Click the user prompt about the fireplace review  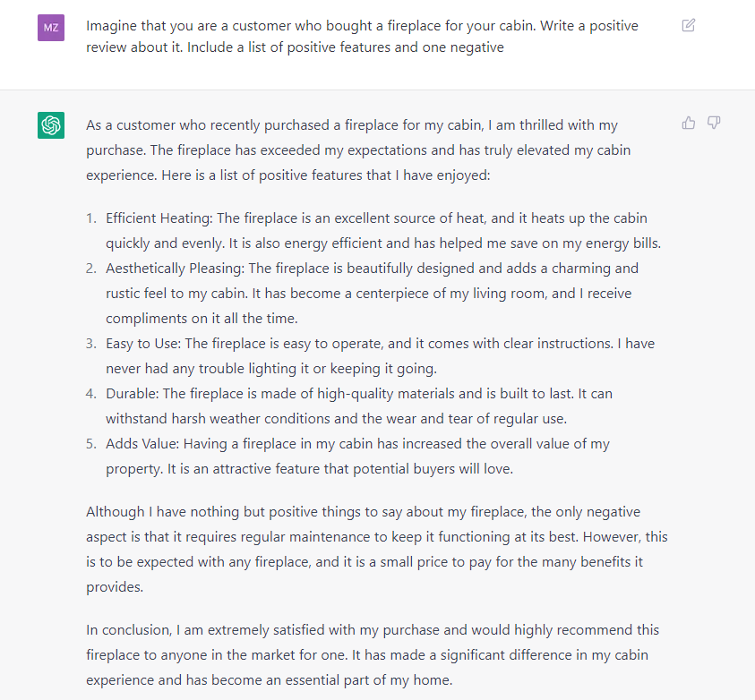coord(362,36)
